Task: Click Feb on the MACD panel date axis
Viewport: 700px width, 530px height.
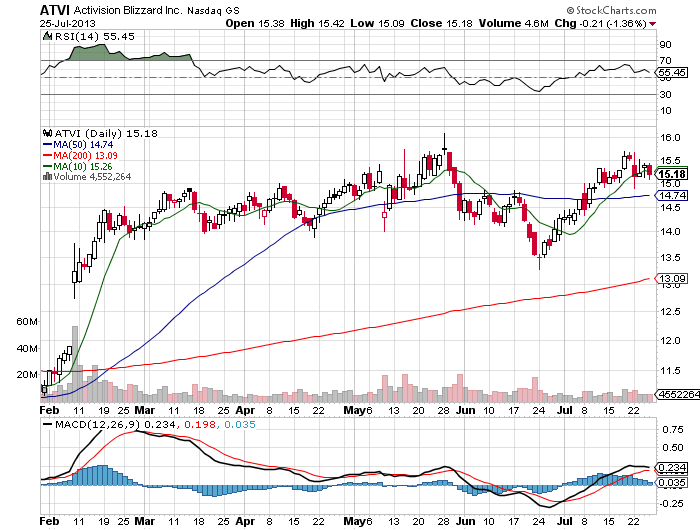Action: (49, 521)
